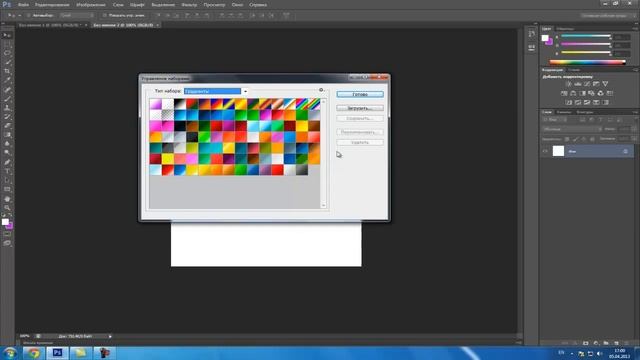Toggle lock position in Layers
The image size is (640, 360).
[x=584, y=139]
